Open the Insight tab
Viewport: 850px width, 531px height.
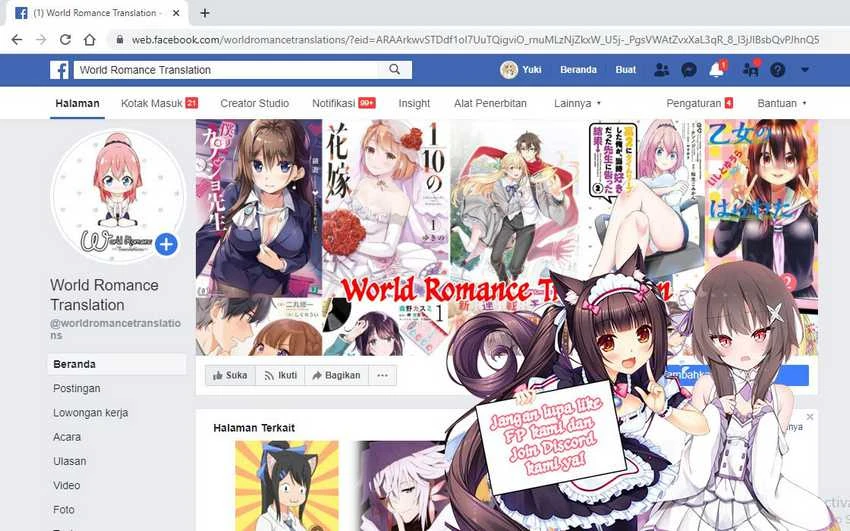pos(414,103)
